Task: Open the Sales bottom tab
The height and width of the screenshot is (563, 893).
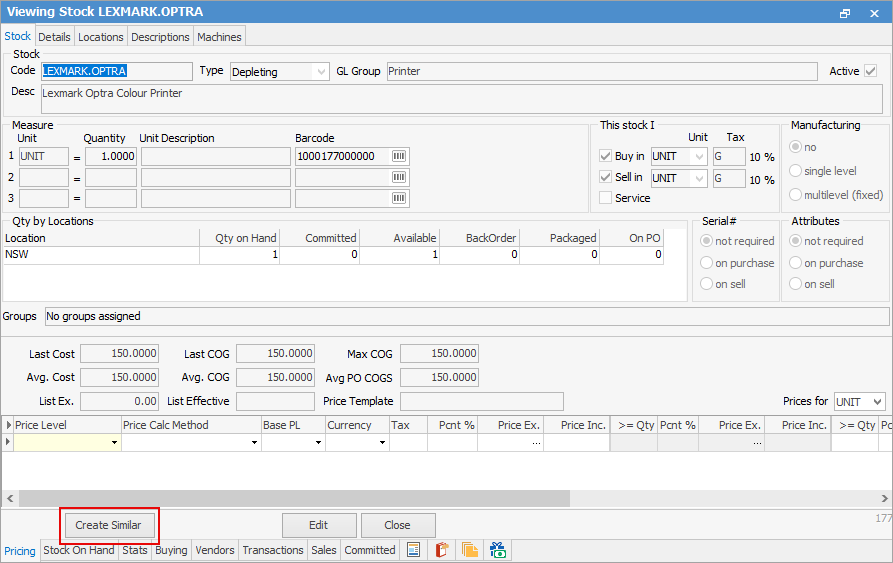Action: pyautogui.click(x=323, y=550)
